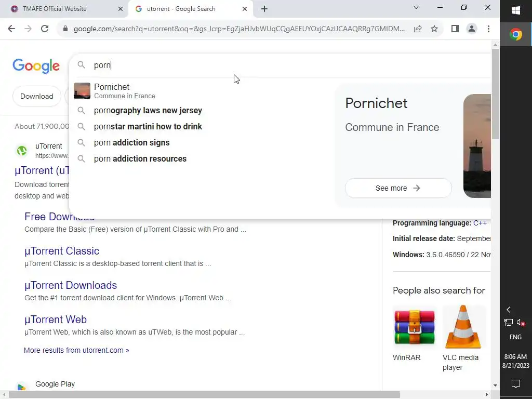Open the µTorrent main result title link
Viewport: 532px width, 399px height.
(42, 170)
